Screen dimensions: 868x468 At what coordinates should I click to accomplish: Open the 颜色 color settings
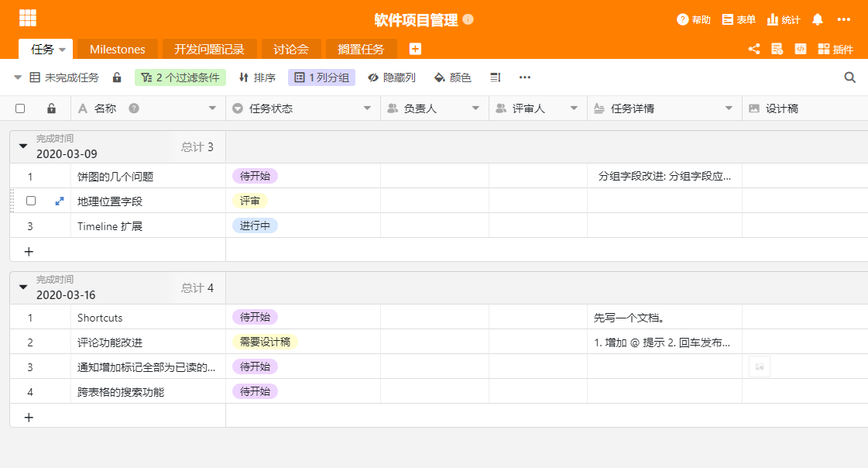452,77
